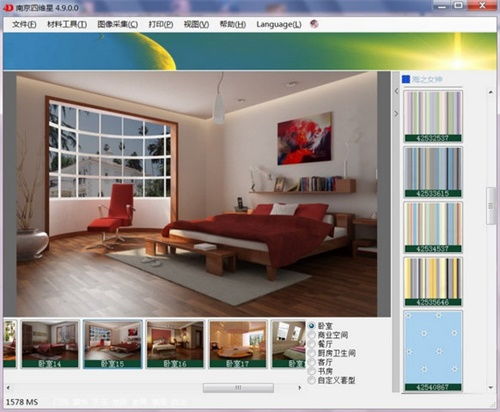Select the 客厅 radio button

pos(311,362)
